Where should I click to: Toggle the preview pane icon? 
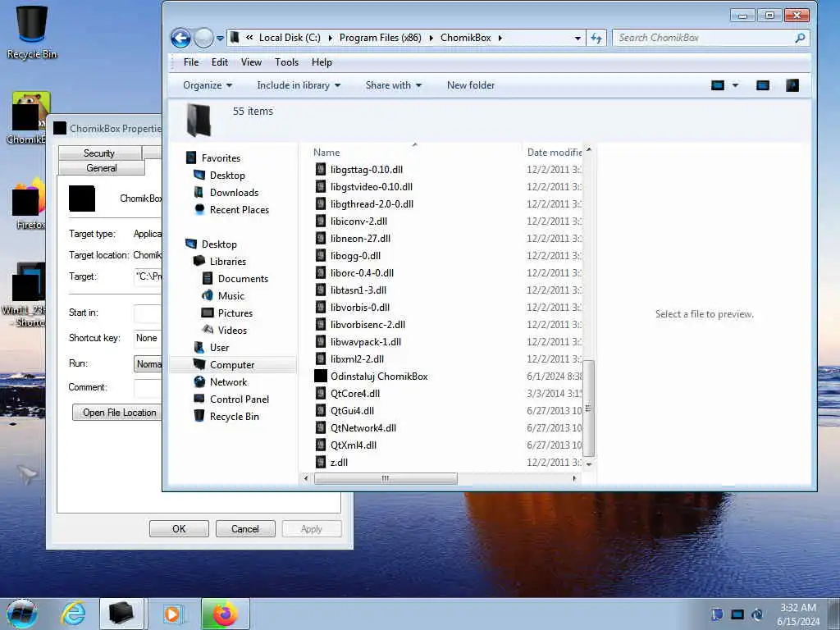pyautogui.click(x=763, y=85)
